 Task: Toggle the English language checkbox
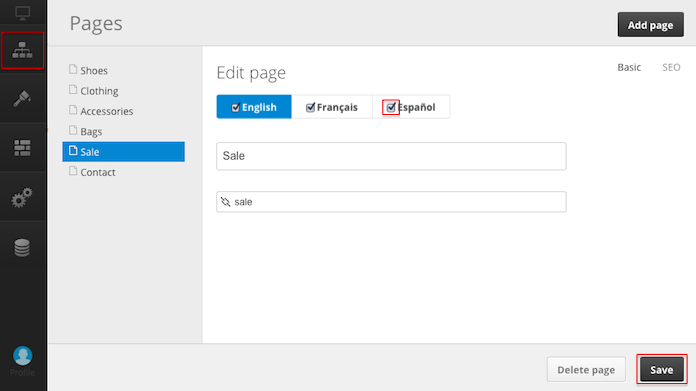(235, 107)
